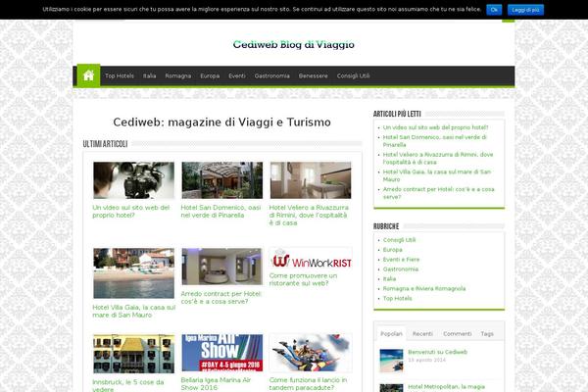Open article title Arredo contract per Hotel under image
Screen dimensions: 588x392
220,298
